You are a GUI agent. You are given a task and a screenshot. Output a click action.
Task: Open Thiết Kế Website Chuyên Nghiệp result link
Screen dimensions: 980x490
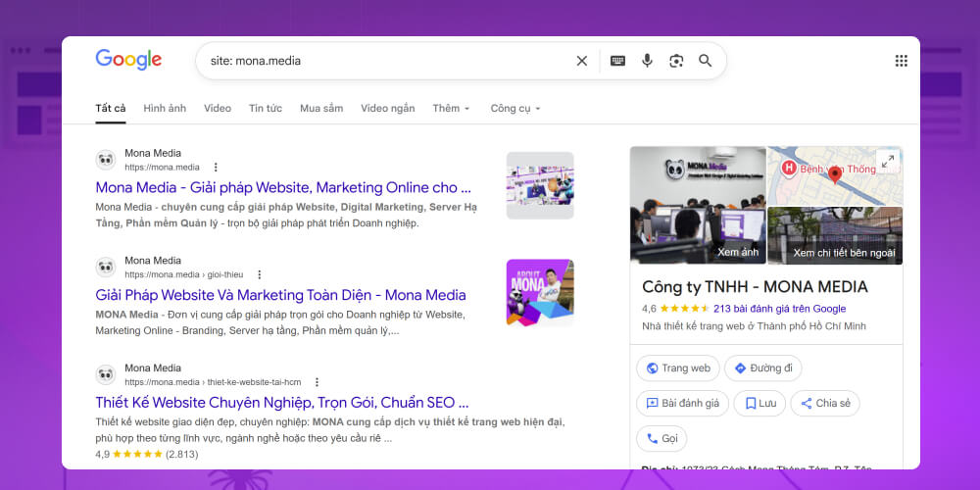pyautogui.click(x=282, y=403)
